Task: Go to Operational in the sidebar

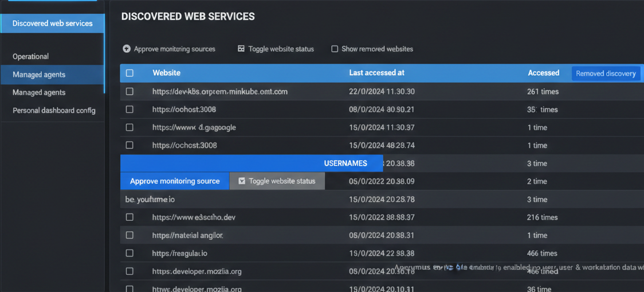Action: click(31, 56)
